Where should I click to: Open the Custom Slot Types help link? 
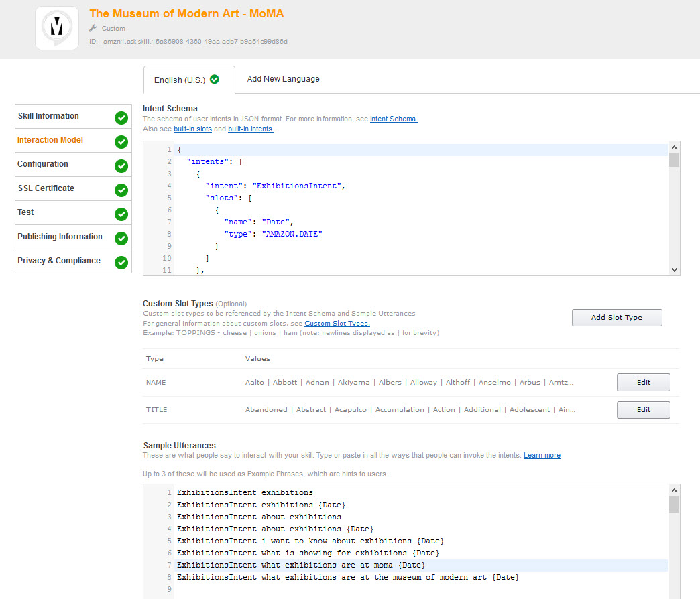[x=337, y=324]
